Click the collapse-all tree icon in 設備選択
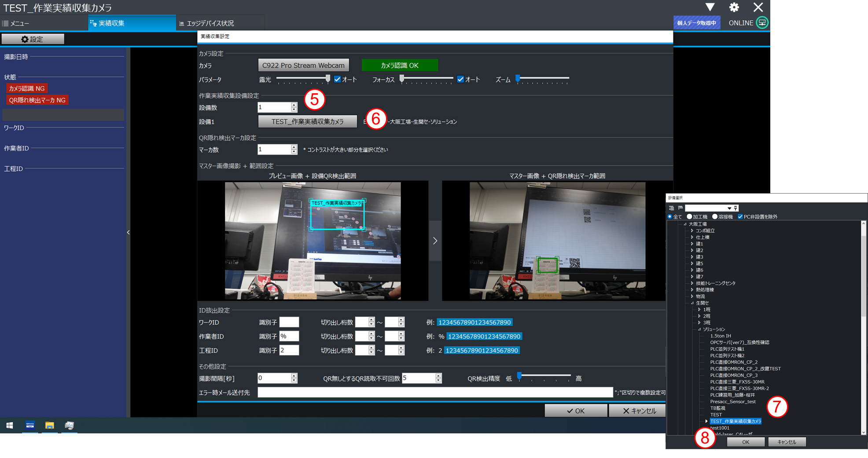The height and width of the screenshot is (458, 868). (x=680, y=208)
